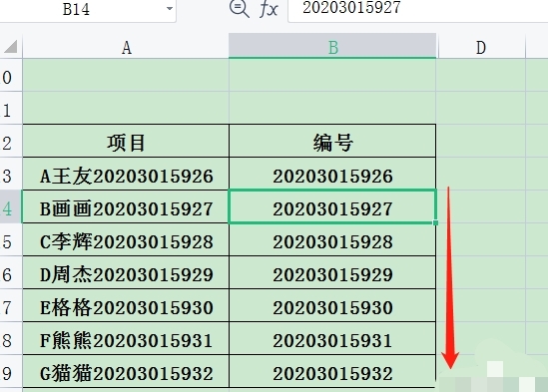Viewport: 548px width, 392px height.
Task: Click the active column B cell 20203015927
Action: [332, 207]
